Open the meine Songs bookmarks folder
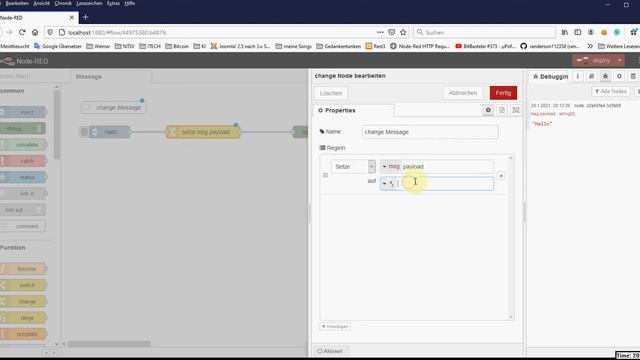640x360 pixels. (x=294, y=46)
